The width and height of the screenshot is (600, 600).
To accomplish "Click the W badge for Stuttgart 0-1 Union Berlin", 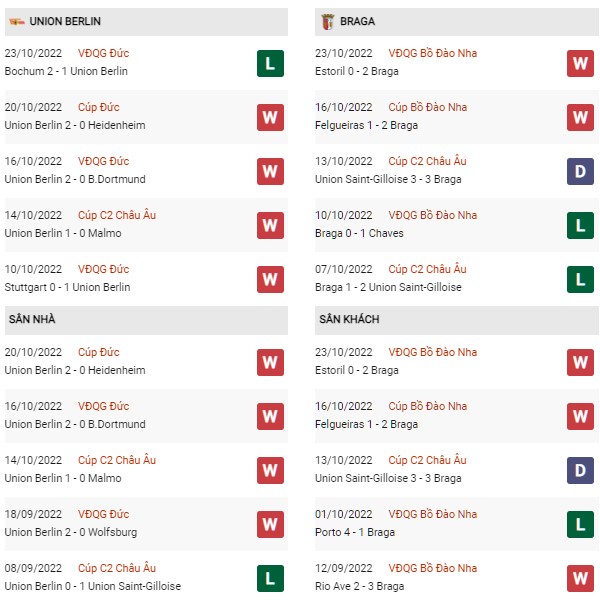I will [270, 279].
